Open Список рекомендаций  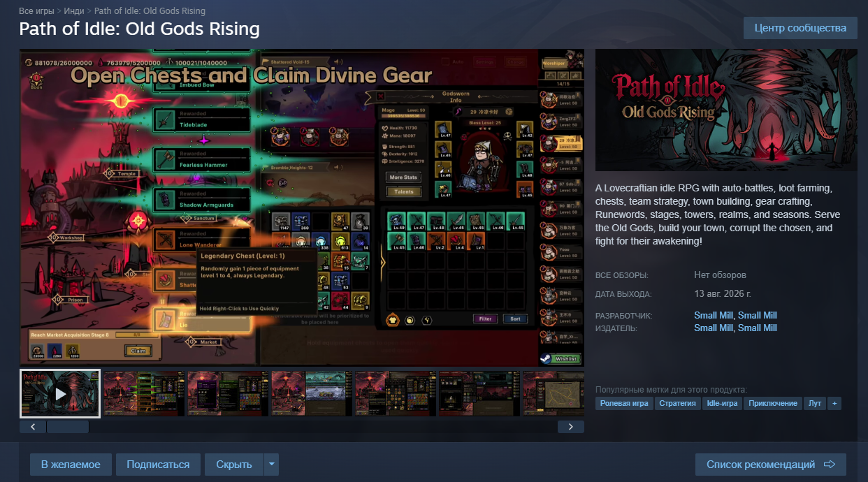coord(771,465)
